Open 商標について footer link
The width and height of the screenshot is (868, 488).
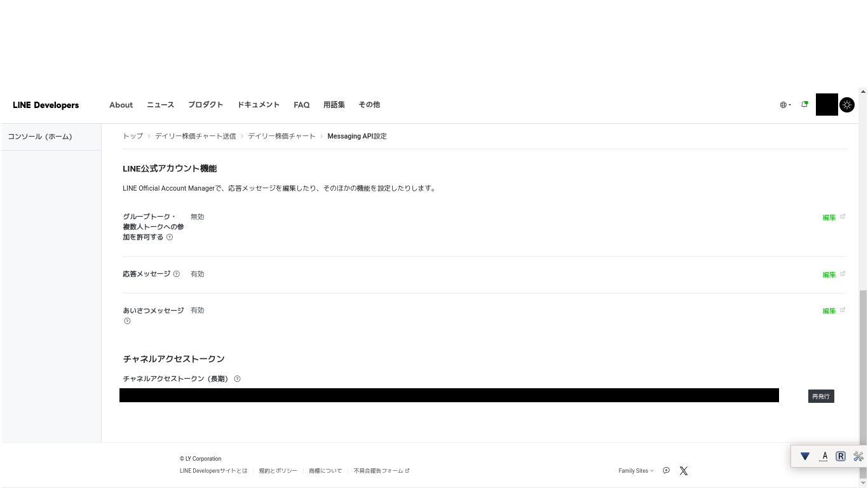(x=325, y=471)
